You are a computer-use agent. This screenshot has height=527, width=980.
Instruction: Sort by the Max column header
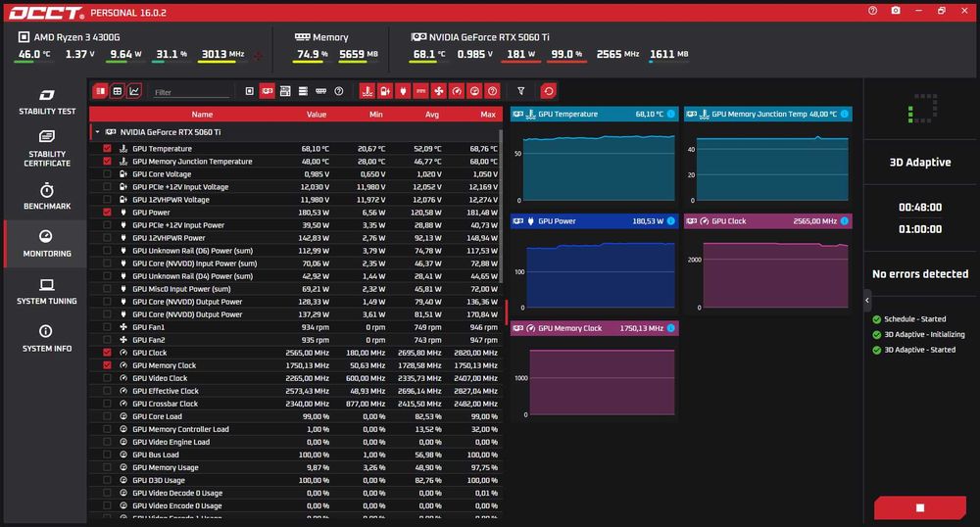[488, 115]
